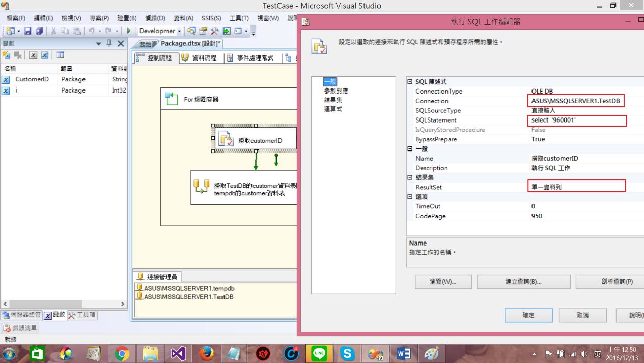644x363 pixels.
Task: Open the Variables panel window position dropdown
Action: pos(99,43)
